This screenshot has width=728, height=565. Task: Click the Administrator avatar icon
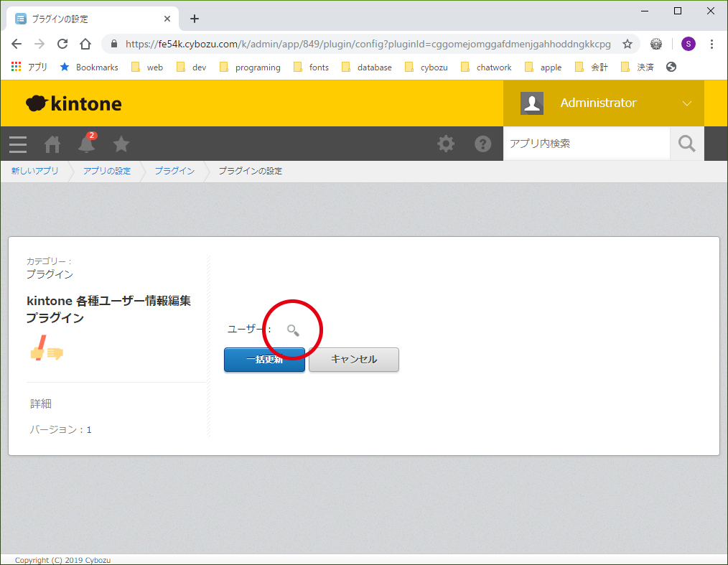(x=531, y=103)
